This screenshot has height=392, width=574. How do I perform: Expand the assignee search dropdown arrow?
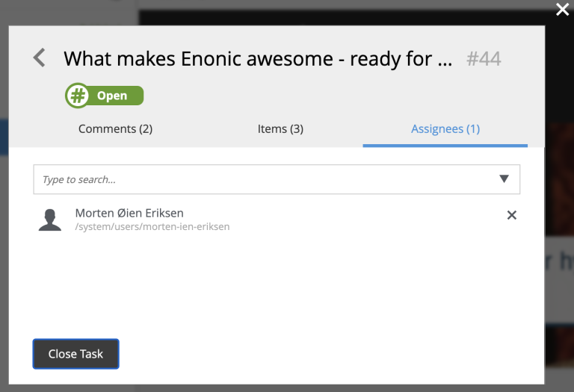pos(504,179)
